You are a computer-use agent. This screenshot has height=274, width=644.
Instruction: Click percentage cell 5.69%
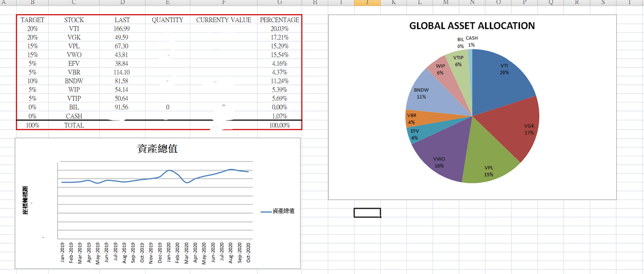pyautogui.click(x=279, y=99)
